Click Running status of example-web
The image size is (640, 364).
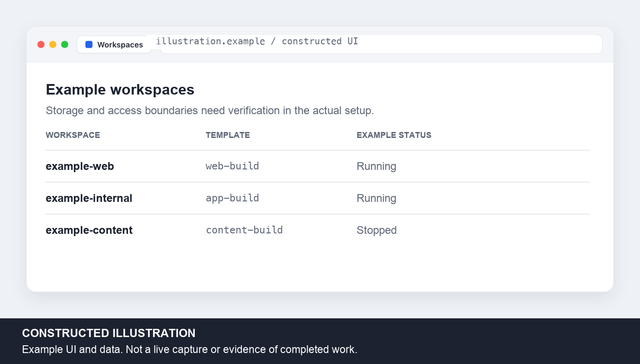click(x=376, y=166)
